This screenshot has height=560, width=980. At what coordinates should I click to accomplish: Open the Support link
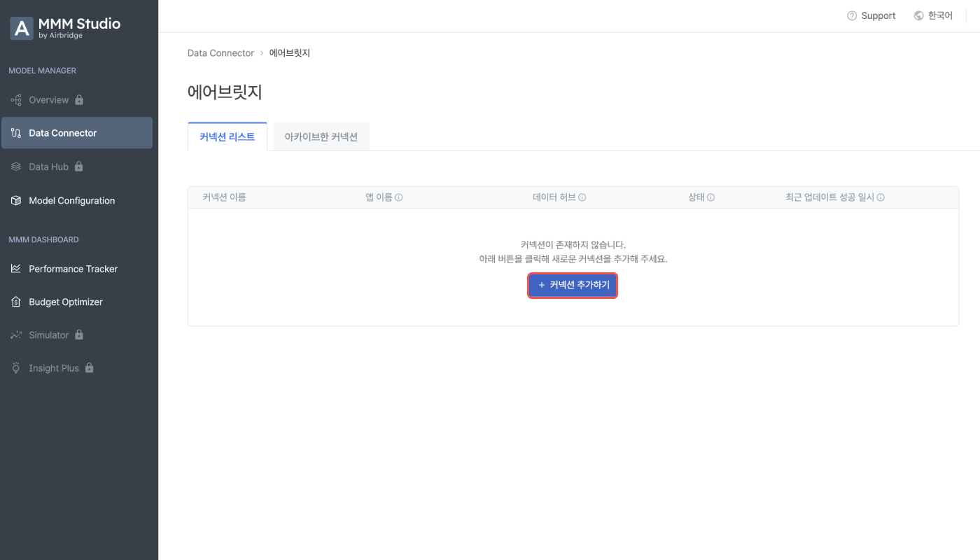pyautogui.click(x=871, y=16)
